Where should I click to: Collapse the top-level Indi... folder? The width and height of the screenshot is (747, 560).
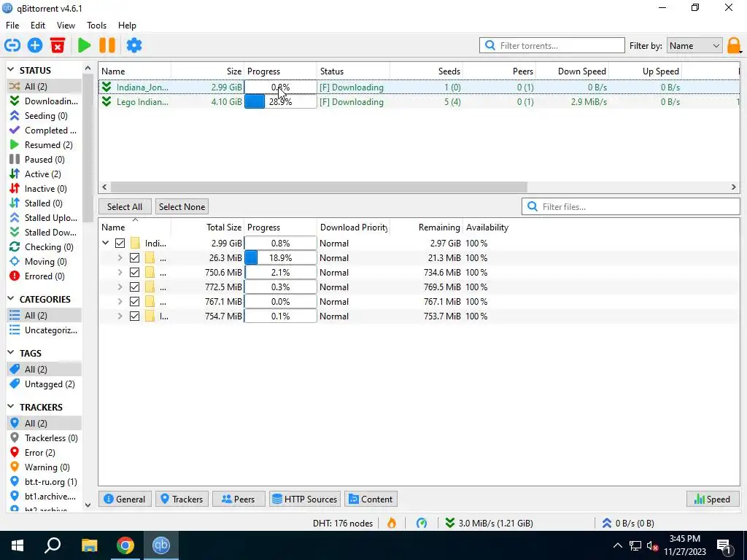pos(105,244)
